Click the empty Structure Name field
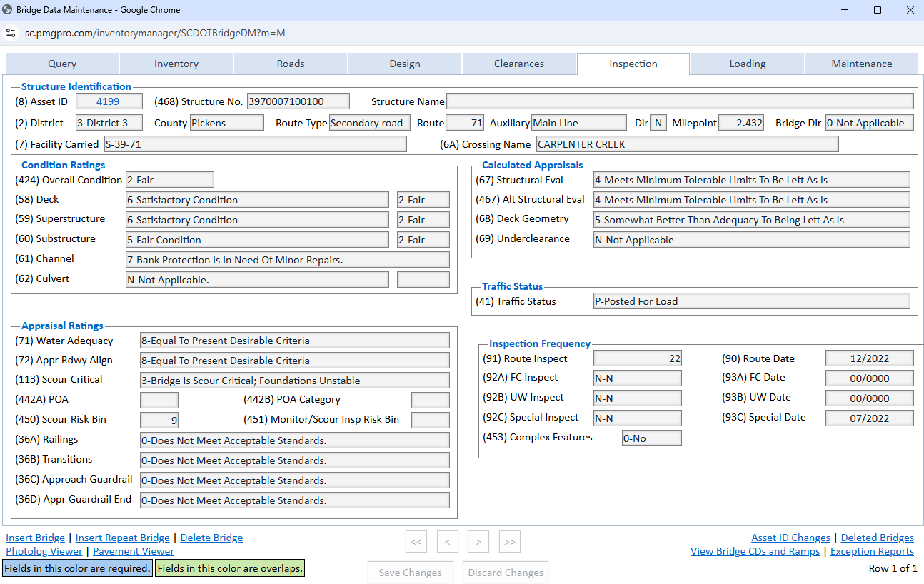The image size is (924, 584). click(680, 101)
